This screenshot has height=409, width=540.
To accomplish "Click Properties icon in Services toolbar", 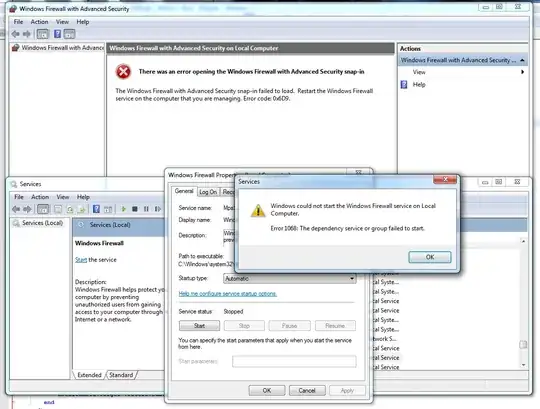I will coord(58,209).
